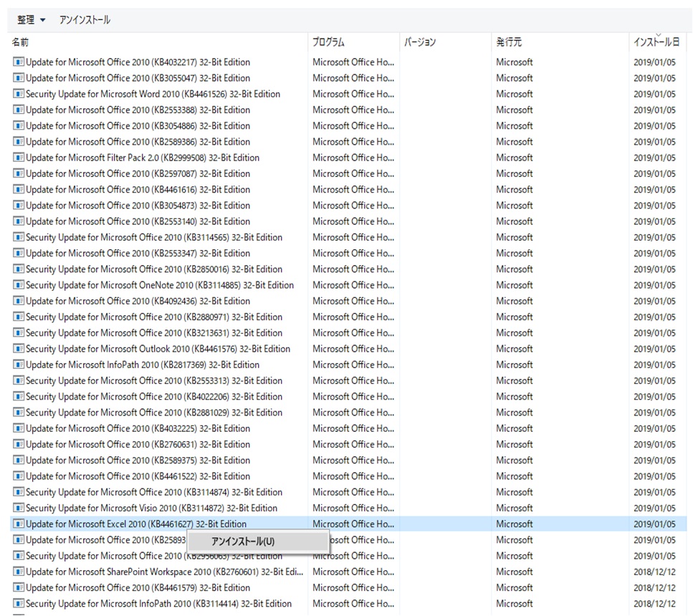Click the icon of update KB2597087
Image resolution: width=693 pixels, height=616 pixels.
[19, 173]
